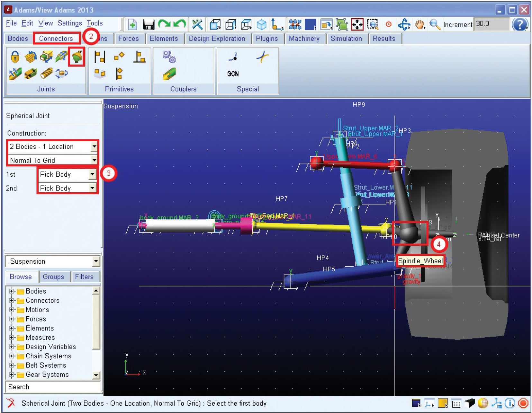Open the Settings menu

70,23
